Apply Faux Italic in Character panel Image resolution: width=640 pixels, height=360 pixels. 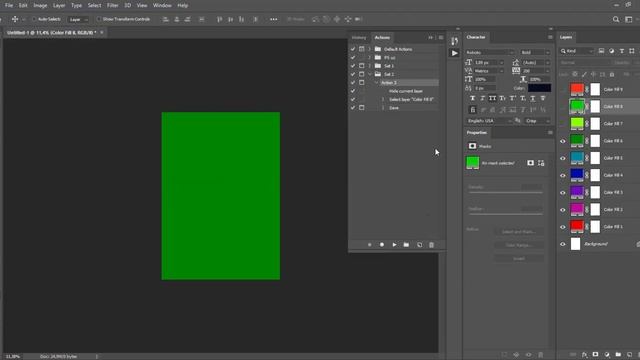tap(482, 98)
